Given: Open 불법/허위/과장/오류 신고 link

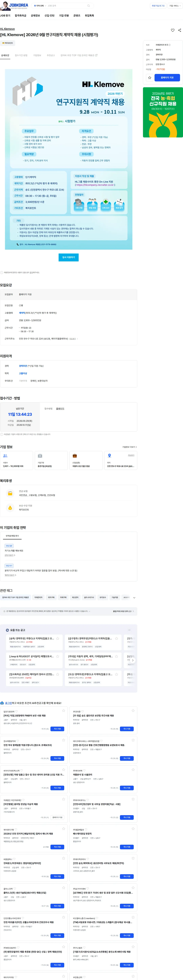Looking at the screenshot, I should [123, 611].
